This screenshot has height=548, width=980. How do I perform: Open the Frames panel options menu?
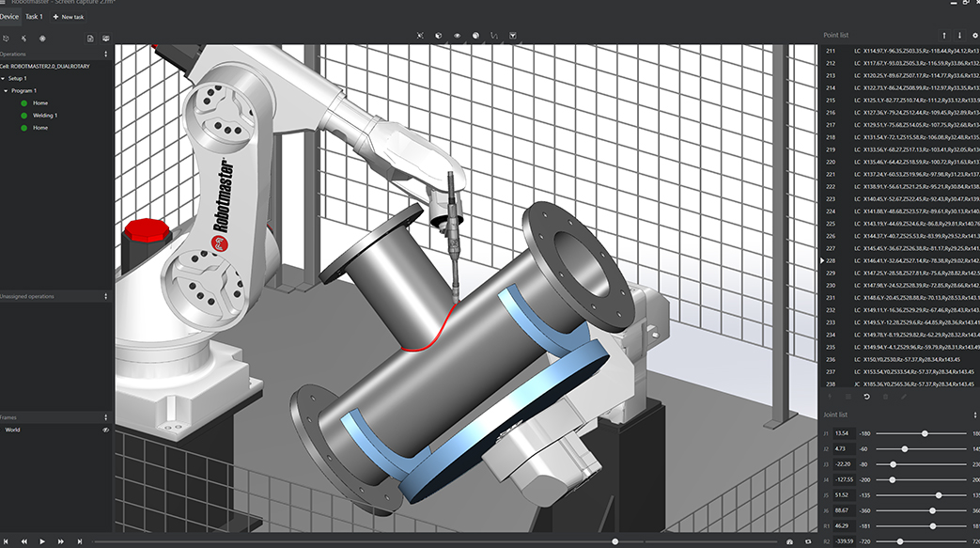click(105, 417)
